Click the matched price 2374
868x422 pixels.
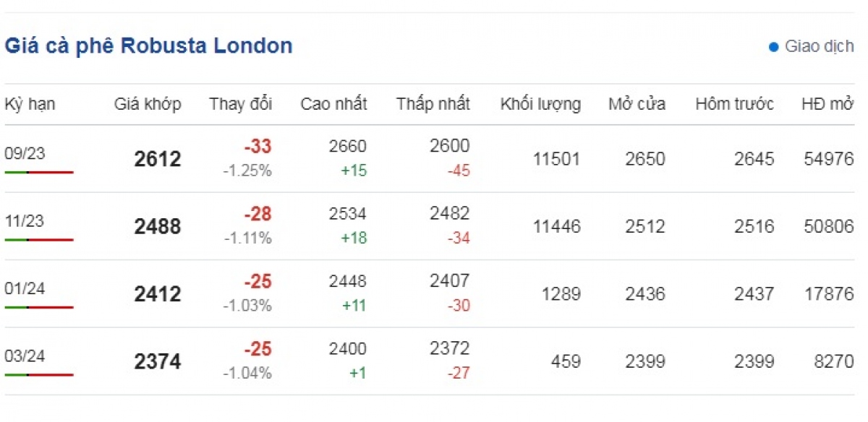158,362
